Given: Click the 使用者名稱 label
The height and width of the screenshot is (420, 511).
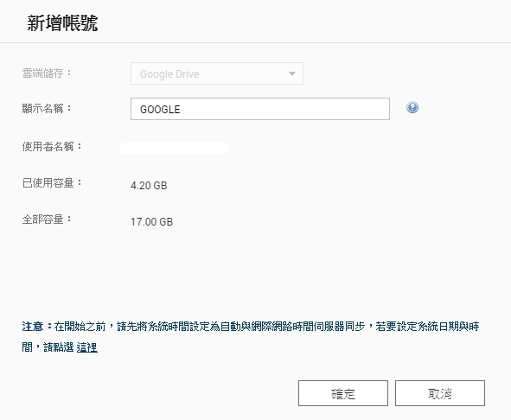Looking at the screenshot, I should (x=52, y=147).
